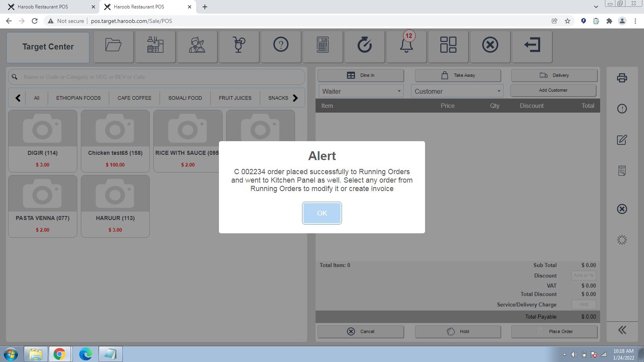This screenshot has width=644, height=362.
Task: Click Add Customer button
Action: coord(553,90)
